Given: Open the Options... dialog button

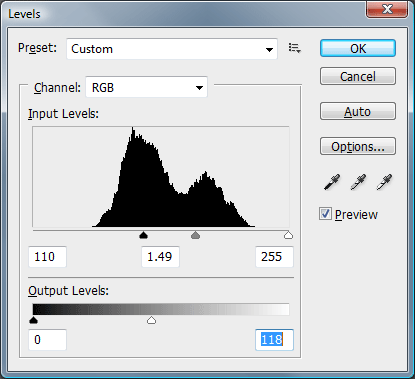Looking at the screenshot, I should click(x=358, y=146).
